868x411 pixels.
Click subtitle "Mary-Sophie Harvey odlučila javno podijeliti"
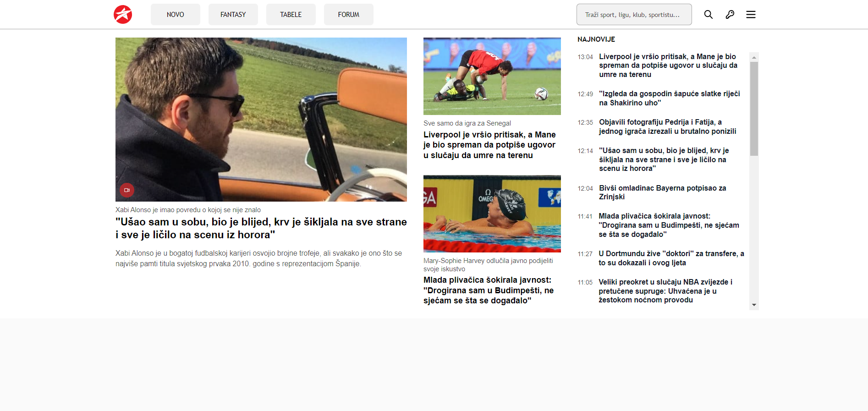click(x=488, y=265)
